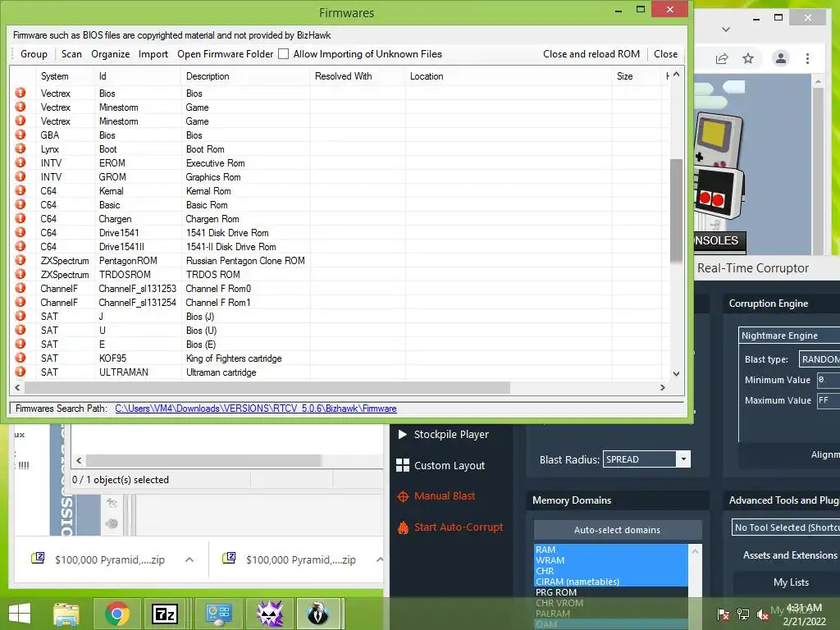Click the status icon for C64 Kernal row
840x630 pixels.
tap(21, 190)
